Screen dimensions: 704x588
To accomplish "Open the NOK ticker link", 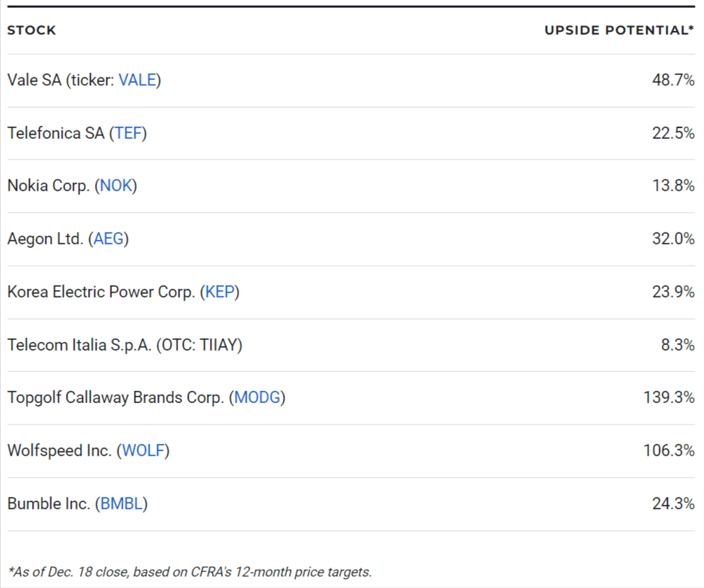I will (x=116, y=186).
